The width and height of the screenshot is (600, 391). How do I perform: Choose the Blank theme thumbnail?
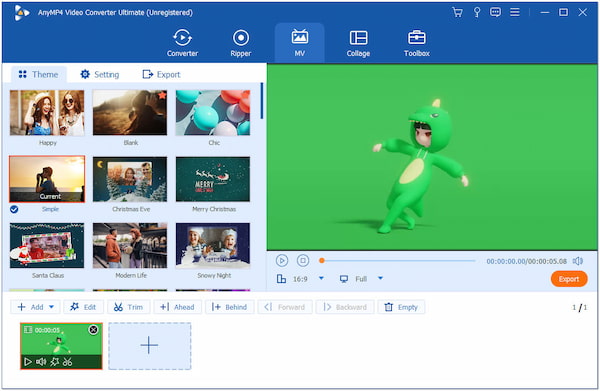point(130,113)
